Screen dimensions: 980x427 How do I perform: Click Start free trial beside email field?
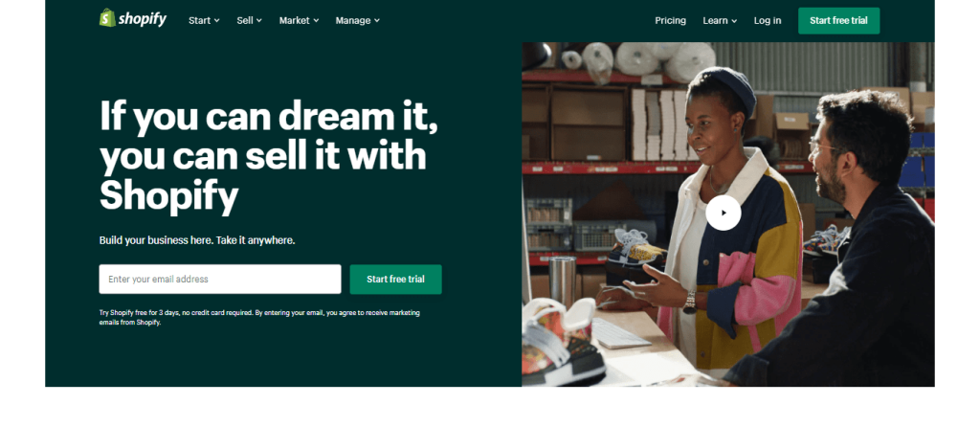[x=395, y=279]
